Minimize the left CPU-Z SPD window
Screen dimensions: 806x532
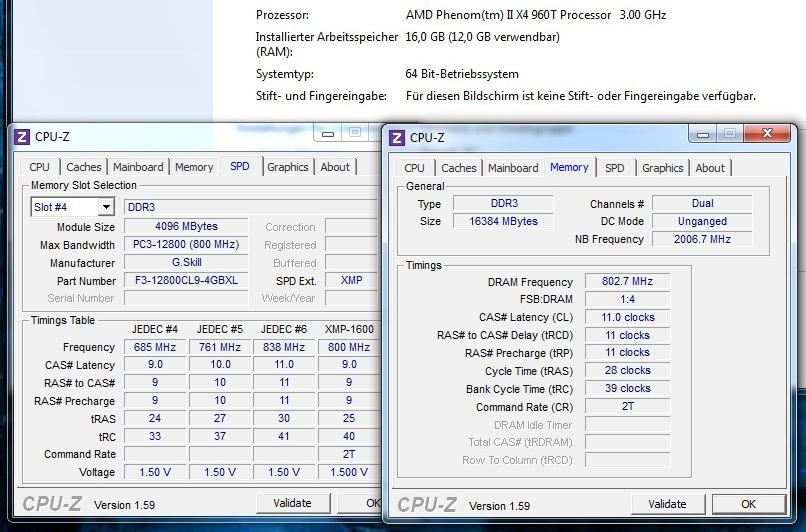coord(328,133)
